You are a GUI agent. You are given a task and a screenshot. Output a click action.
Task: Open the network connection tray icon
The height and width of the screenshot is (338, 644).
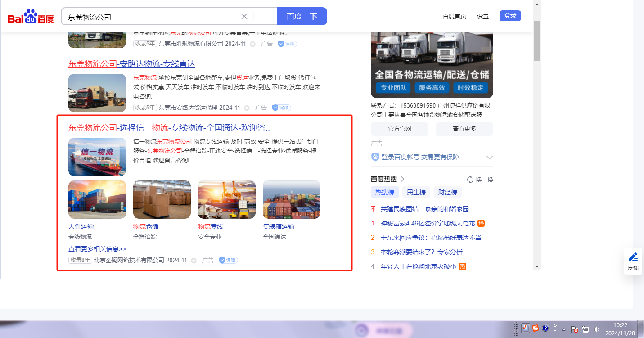pos(585,329)
